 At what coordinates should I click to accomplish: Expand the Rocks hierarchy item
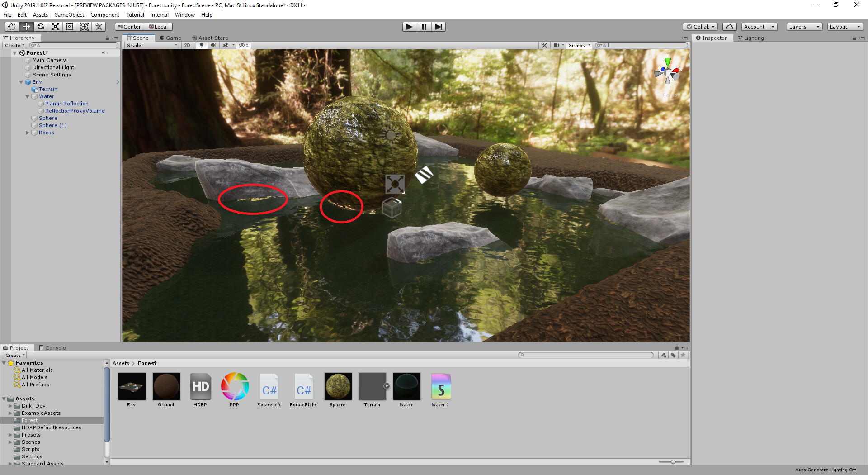28,133
